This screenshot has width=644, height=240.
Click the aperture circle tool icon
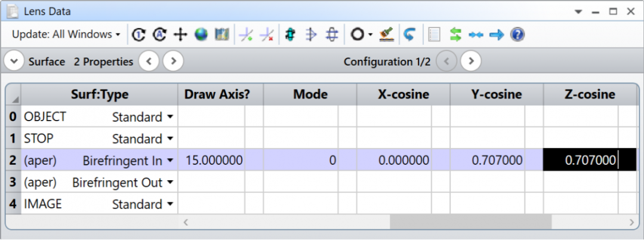click(x=357, y=35)
